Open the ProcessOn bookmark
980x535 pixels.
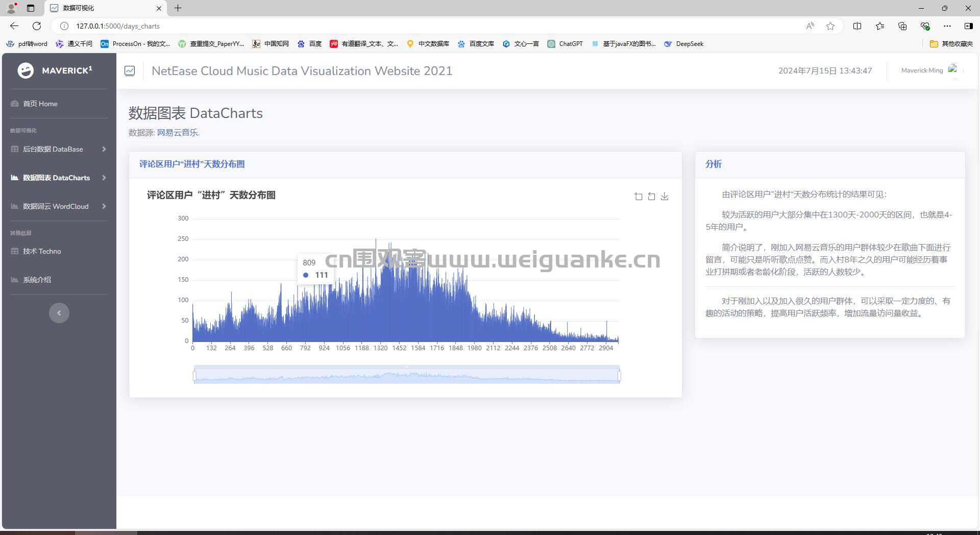pos(135,44)
